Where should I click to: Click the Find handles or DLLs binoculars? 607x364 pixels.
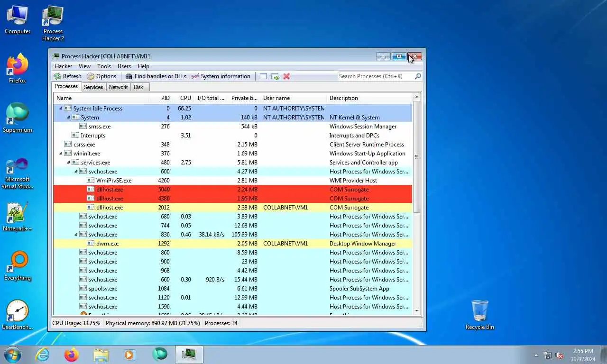(129, 76)
